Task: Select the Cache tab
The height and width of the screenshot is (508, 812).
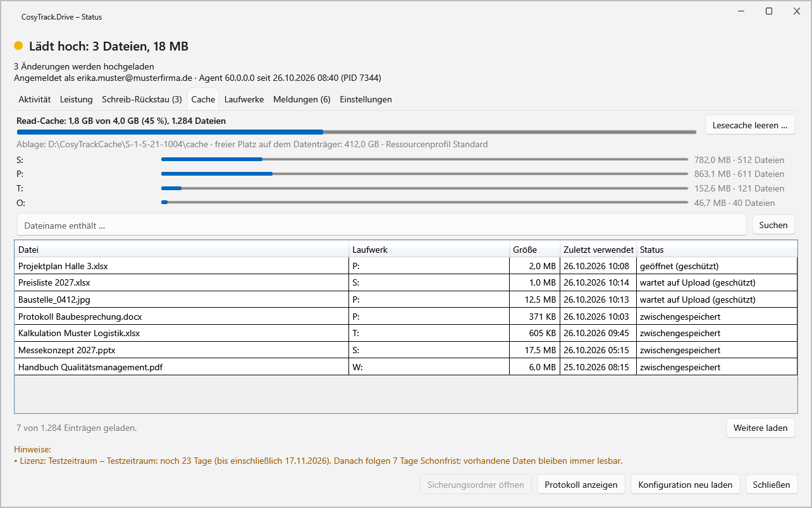Action: (203, 99)
